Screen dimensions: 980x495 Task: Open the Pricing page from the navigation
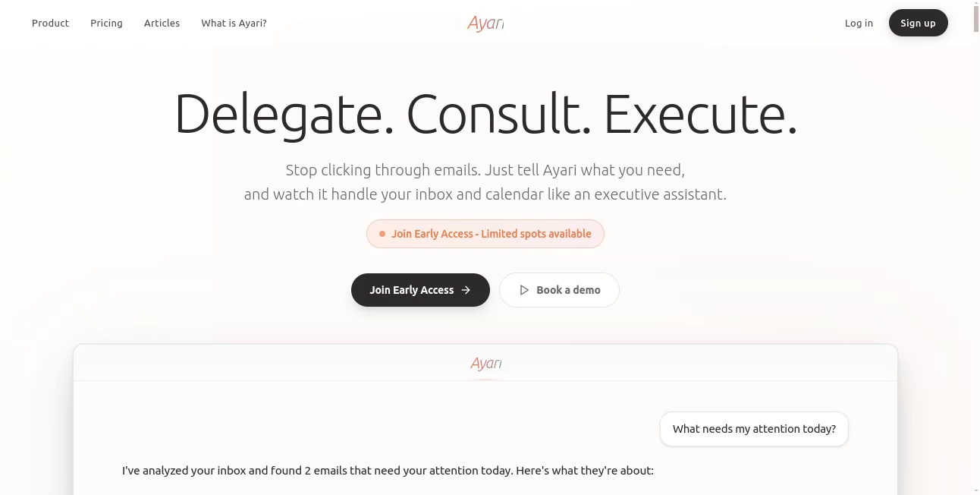[106, 23]
